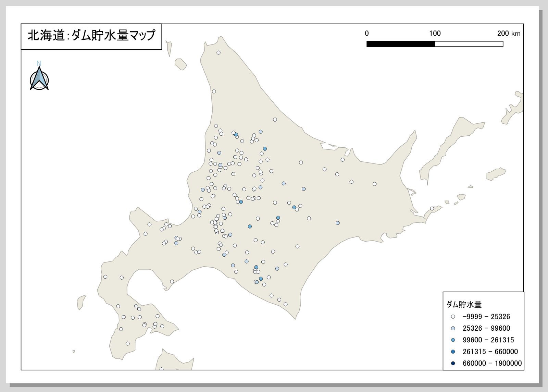Click legend label '261315 - 660000'
This screenshot has width=548, height=392.
[x=490, y=352]
